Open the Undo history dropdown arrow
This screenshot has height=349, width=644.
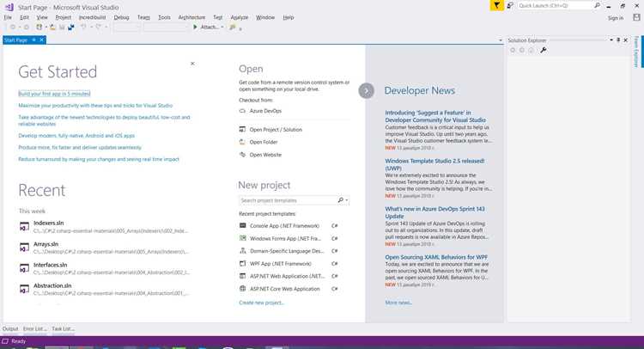tap(91, 28)
